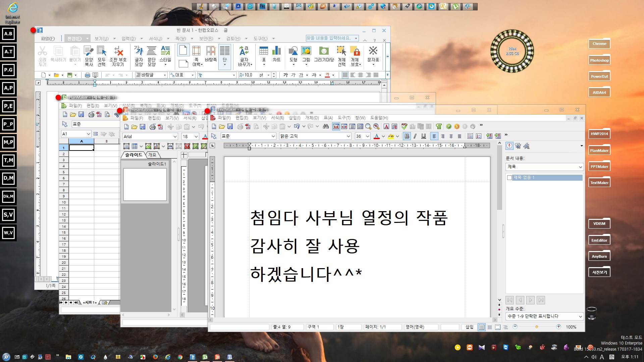
Task: Click numbered list icon in TextMaker
Action: click(479, 136)
